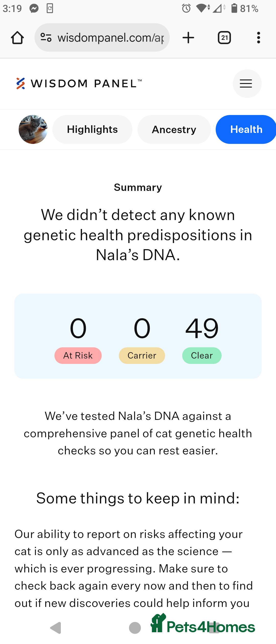Click the address bar URL field

coord(111,38)
